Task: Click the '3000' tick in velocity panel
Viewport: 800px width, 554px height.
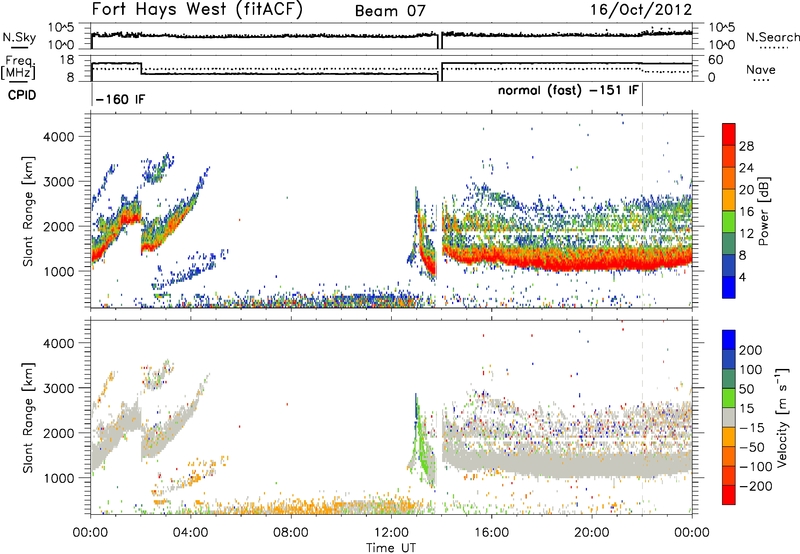Action: coord(58,388)
